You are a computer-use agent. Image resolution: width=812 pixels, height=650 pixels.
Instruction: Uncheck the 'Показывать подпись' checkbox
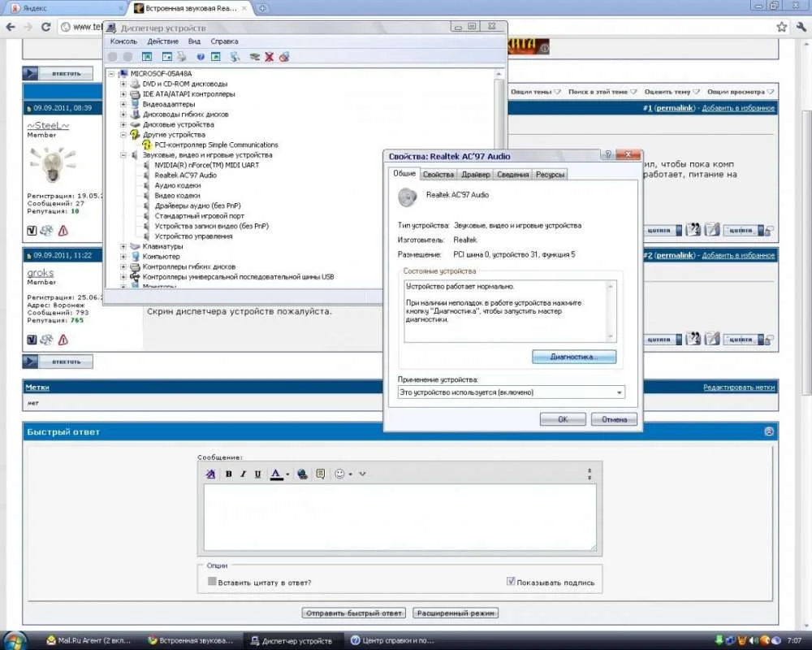point(511,582)
